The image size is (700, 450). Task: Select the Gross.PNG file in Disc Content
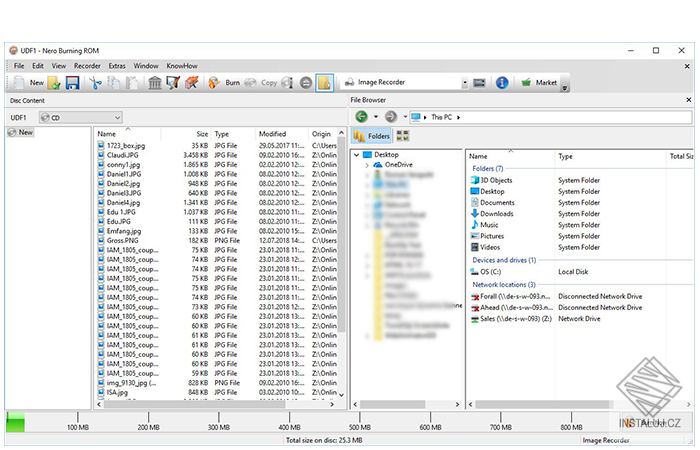click(x=124, y=241)
